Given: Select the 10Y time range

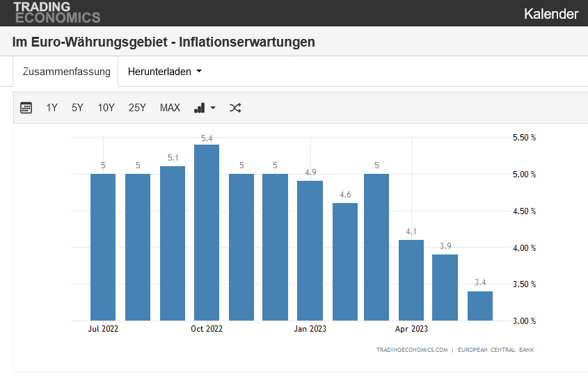Looking at the screenshot, I should pyautogui.click(x=106, y=108).
